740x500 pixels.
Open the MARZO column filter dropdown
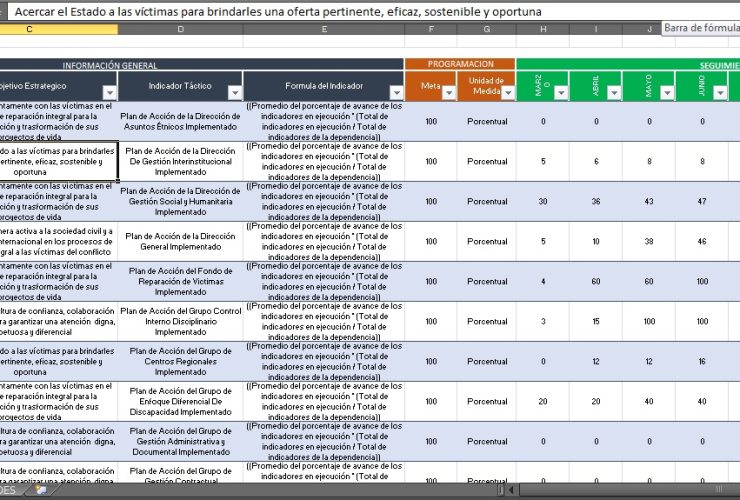(561, 93)
